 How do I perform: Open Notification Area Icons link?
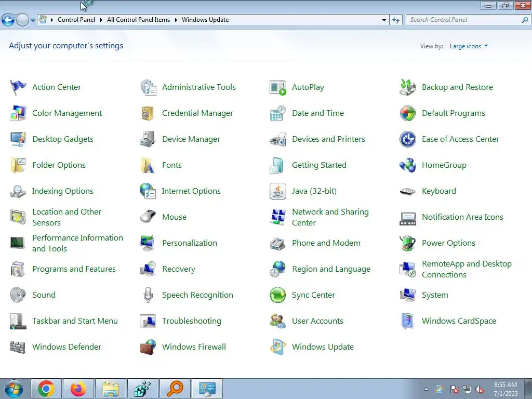[x=462, y=217]
